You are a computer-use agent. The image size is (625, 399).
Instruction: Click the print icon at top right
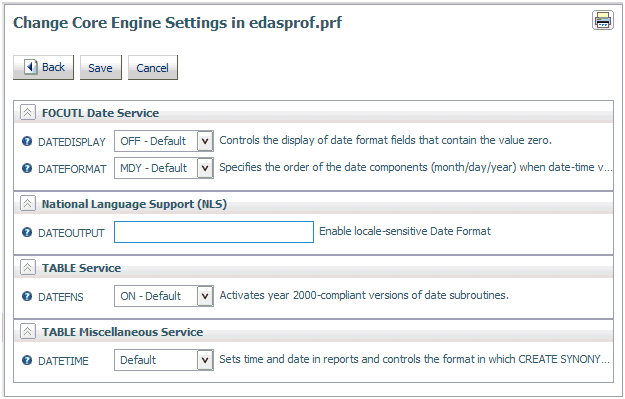[602, 20]
